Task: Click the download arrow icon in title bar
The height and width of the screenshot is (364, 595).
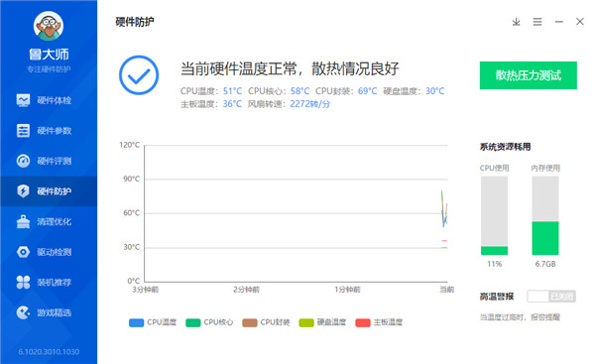Action: click(516, 22)
